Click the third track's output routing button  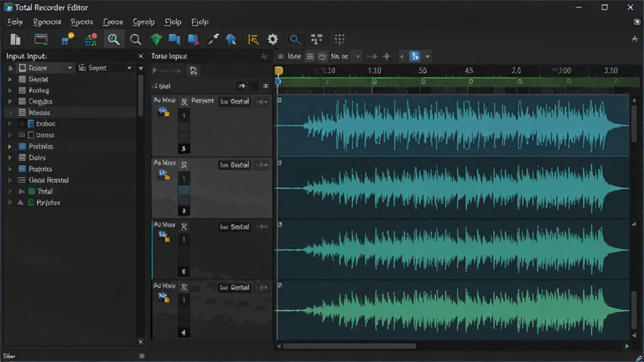point(235,227)
